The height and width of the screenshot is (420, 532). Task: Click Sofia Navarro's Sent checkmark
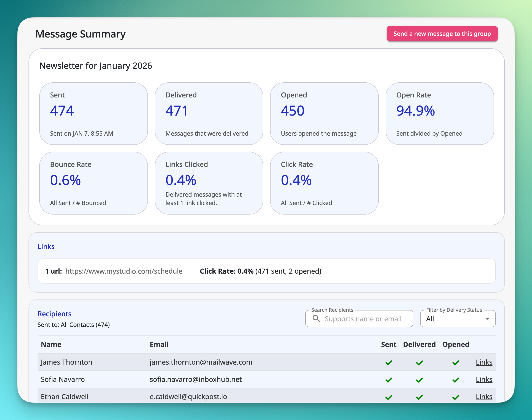tap(389, 380)
